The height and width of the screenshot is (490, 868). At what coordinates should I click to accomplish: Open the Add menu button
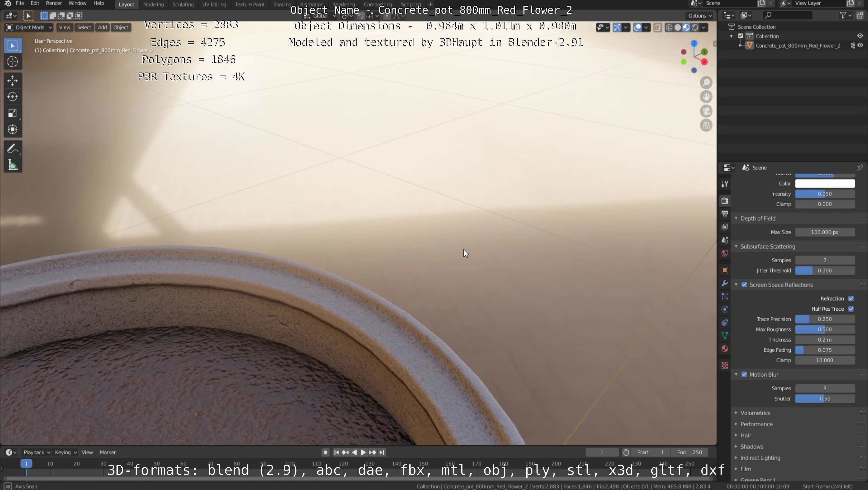(x=102, y=27)
